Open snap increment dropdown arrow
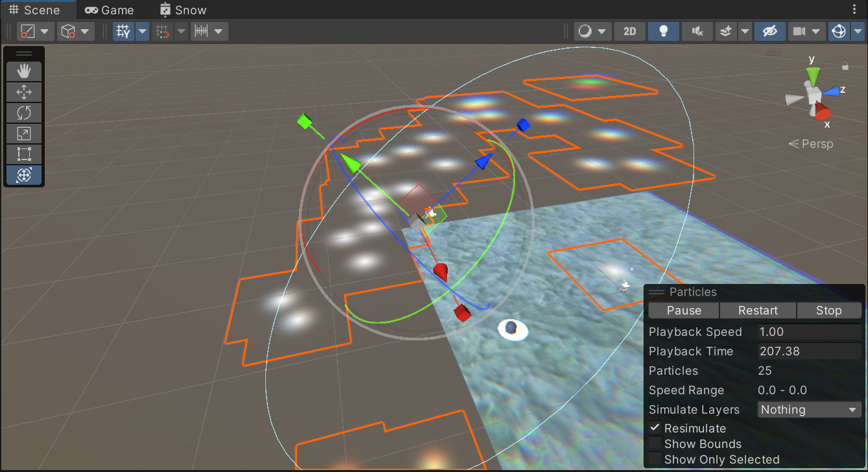 (219, 31)
